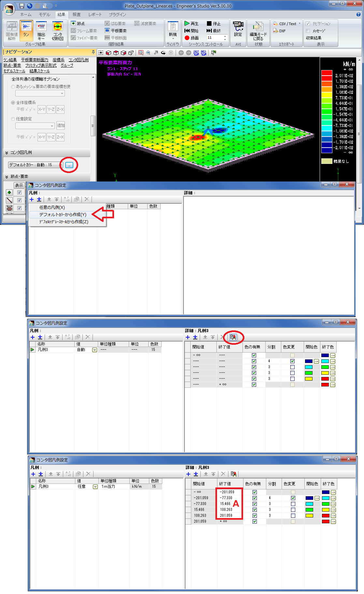Open the モデル ribbon tab
The image size is (364, 594).
coord(45,15)
